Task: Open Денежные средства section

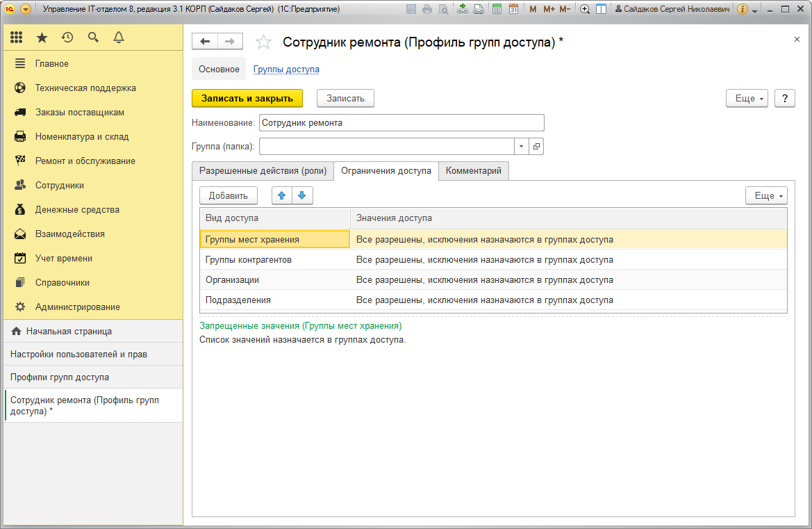Action: (93, 210)
